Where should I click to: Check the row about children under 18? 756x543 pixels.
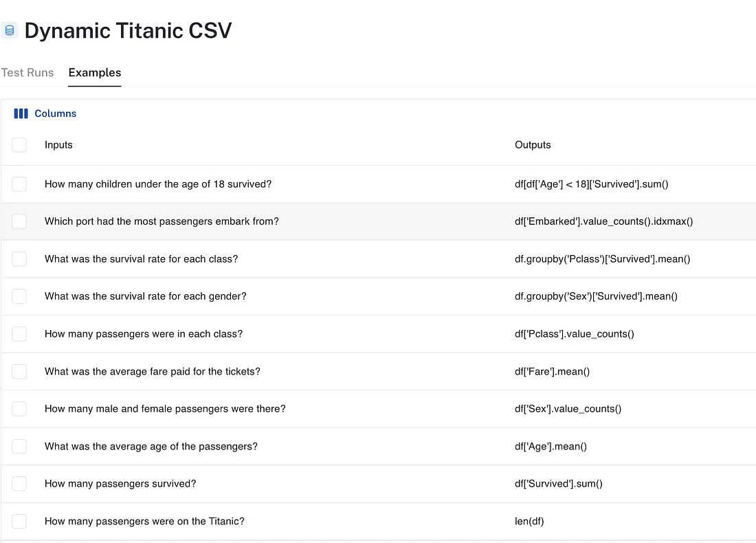19,184
